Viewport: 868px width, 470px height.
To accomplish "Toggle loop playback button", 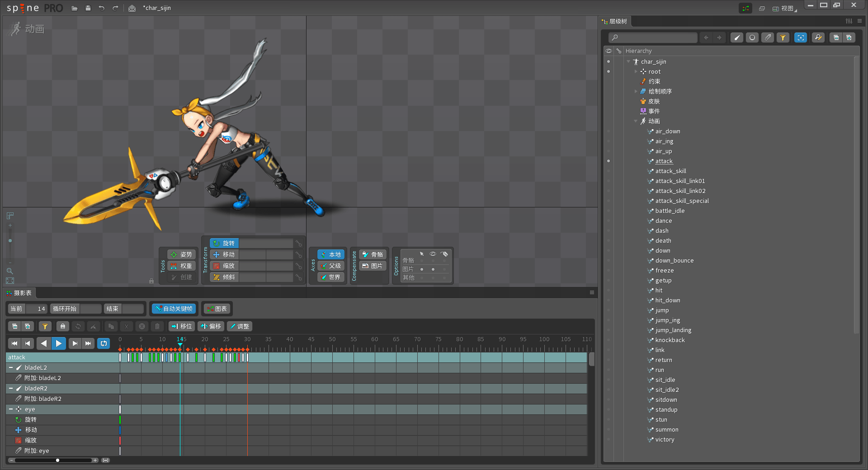I will pos(104,343).
